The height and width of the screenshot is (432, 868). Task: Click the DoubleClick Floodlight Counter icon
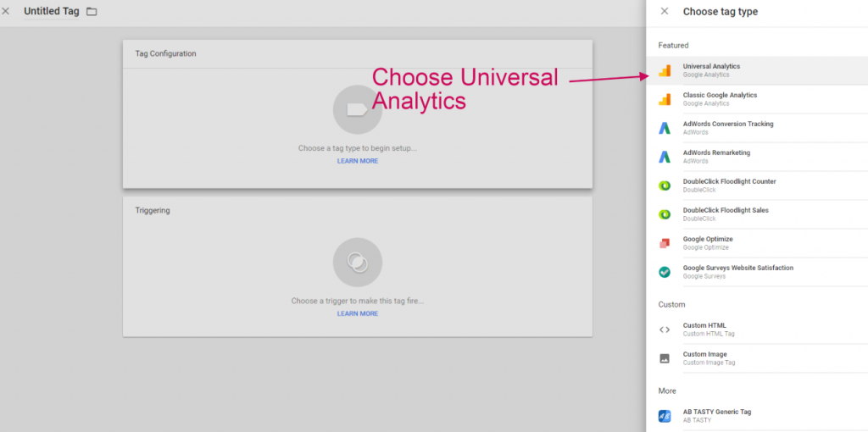pyautogui.click(x=665, y=186)
